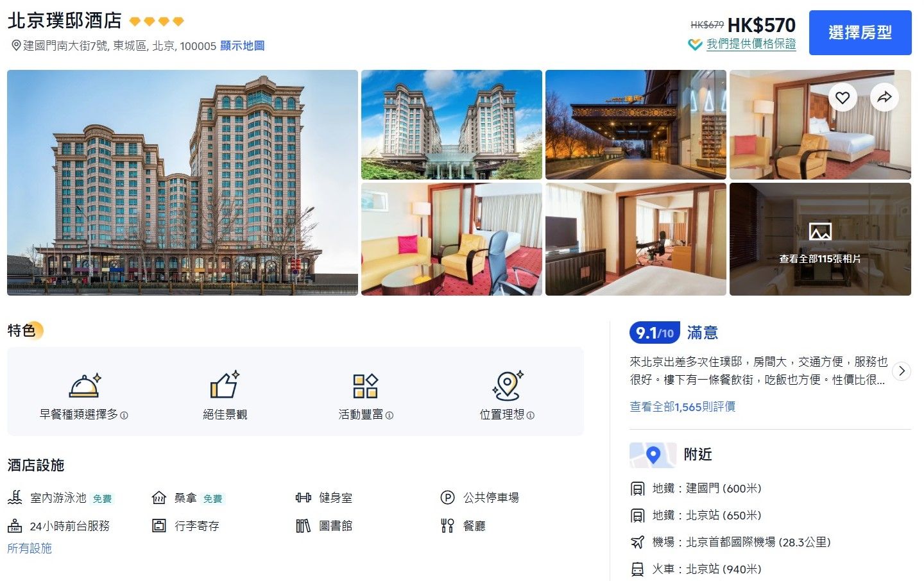Show next review with arrow
Screen dimensions: 924x581
[x=902, y=371]
